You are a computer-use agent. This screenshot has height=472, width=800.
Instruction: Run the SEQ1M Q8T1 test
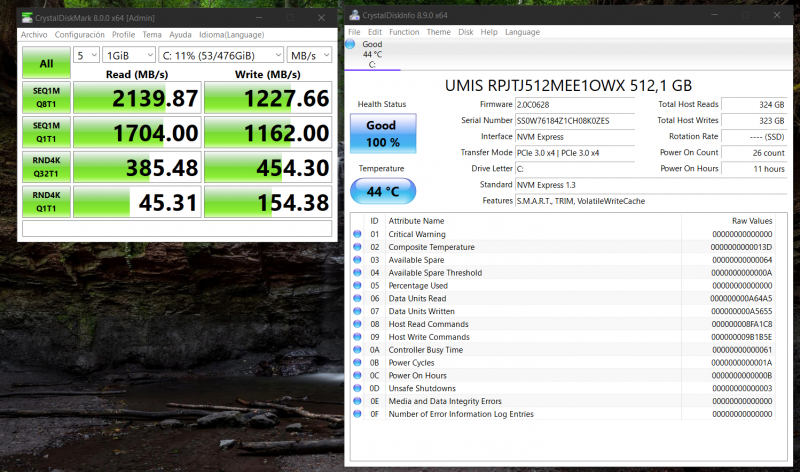pos(46,98)
